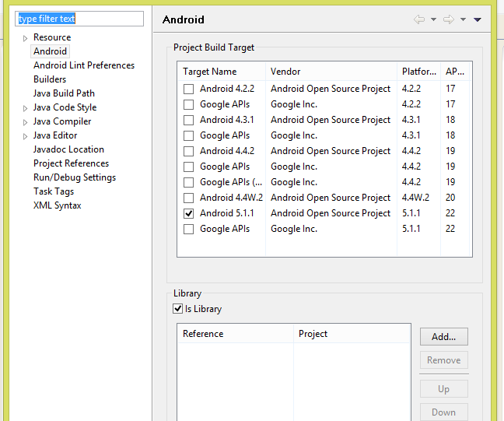Click the Vendor column header

coord(285,72)
